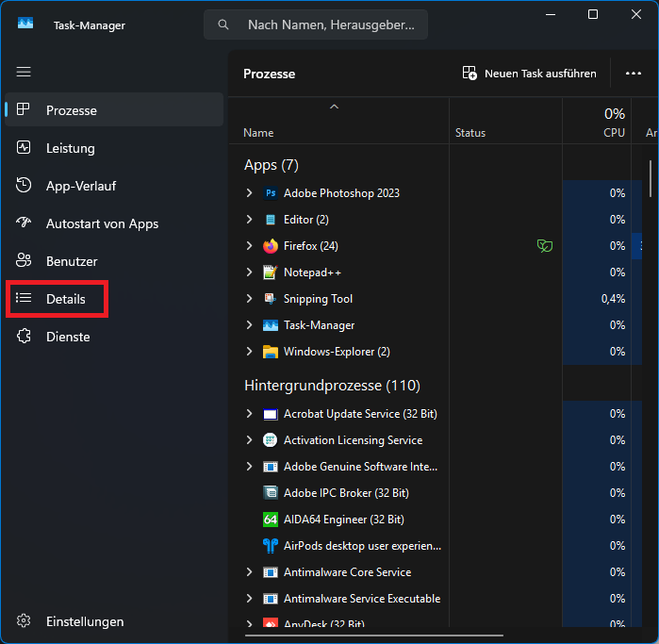This screenshot has width=659, height=644.
Task: Expand the Windows-Explorer (2) entry
Action: click(x=249, y=352)
